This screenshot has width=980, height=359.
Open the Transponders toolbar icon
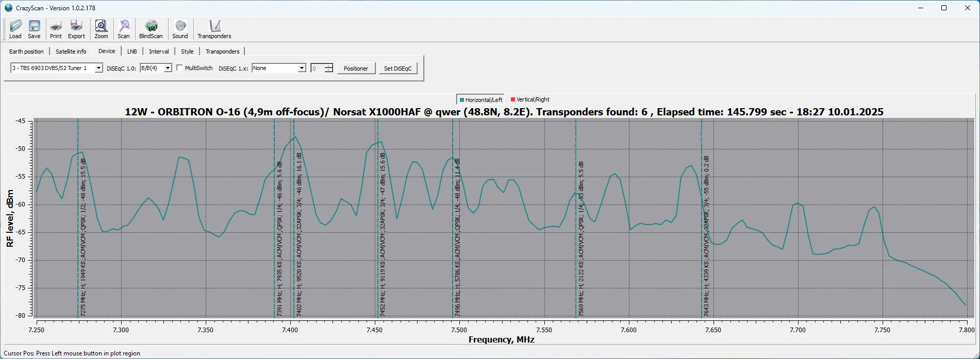click(214, 29)
